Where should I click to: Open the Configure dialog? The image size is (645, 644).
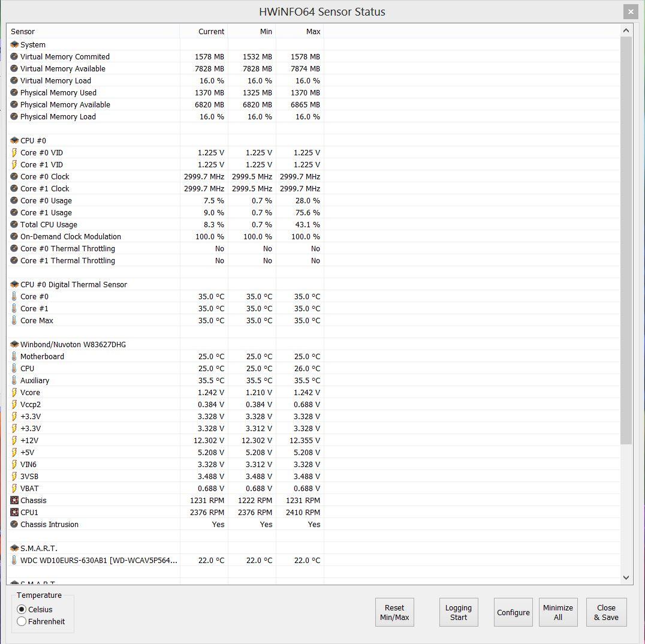click(x=513, y=612)
